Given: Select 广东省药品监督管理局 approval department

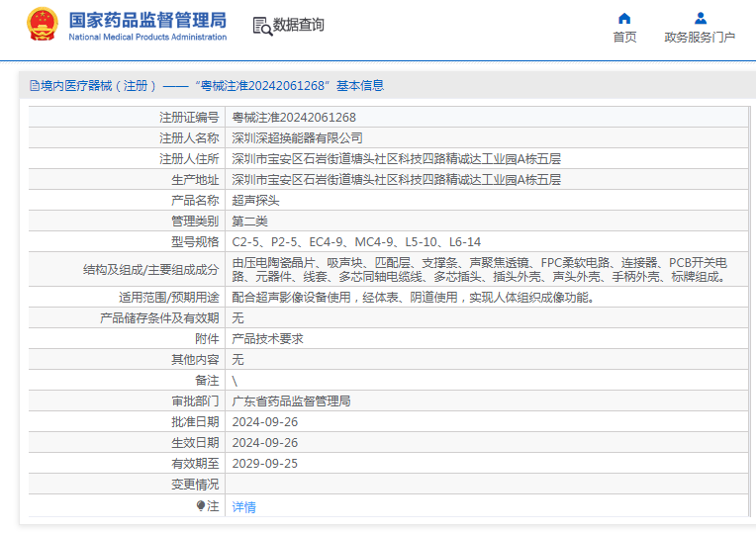Looking at the screenshot, I should (x=291, y=400).
